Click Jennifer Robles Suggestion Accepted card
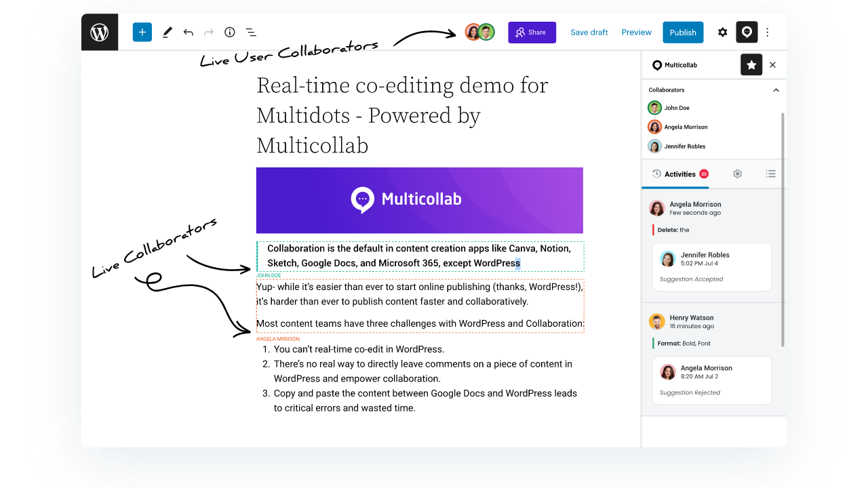Image resolution: width=868 pixels, height=488 pixels. coord(712,267)
